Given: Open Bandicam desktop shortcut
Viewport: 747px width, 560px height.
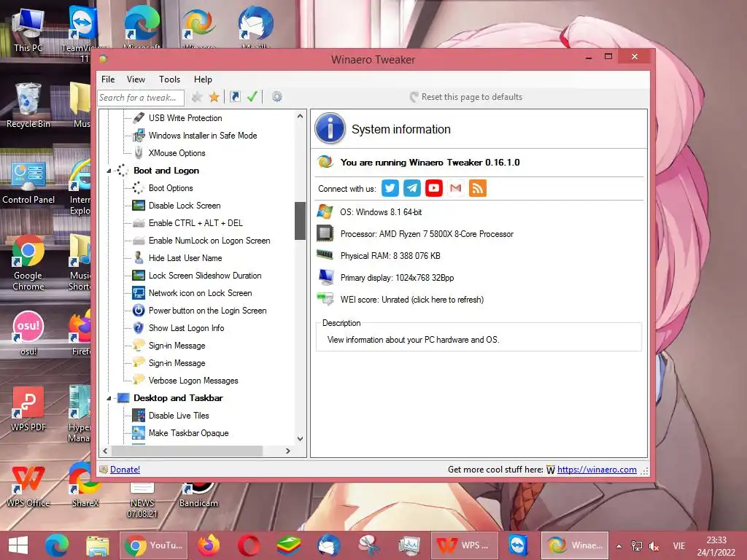Looking at the screenshot, I should coord(198,495).
